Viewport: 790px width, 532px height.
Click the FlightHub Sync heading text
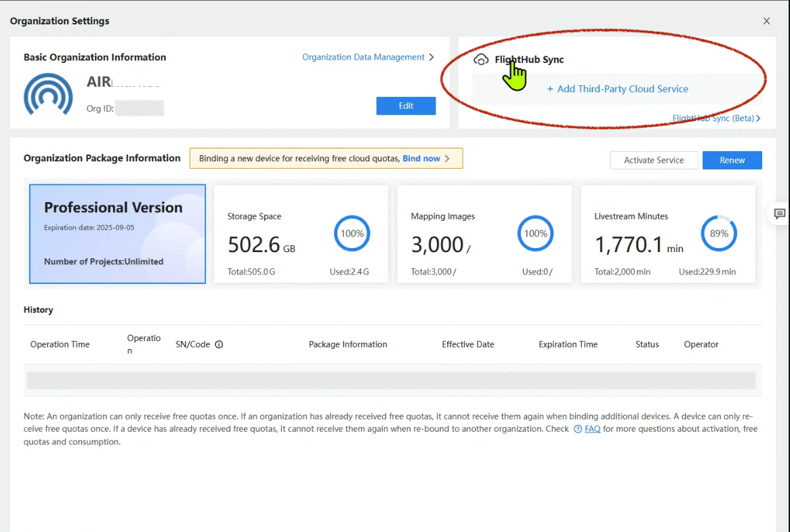(x=529, y=60)
